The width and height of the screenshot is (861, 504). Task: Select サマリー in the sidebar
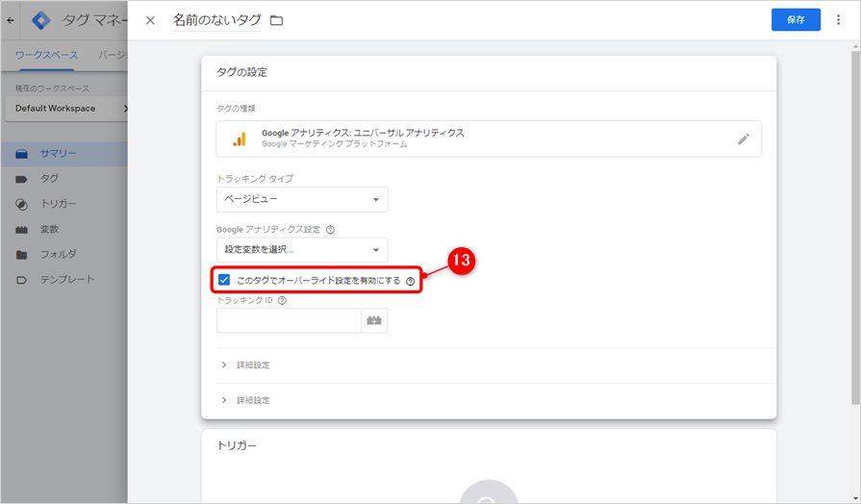pyautogui.click(x=64, y=154)
